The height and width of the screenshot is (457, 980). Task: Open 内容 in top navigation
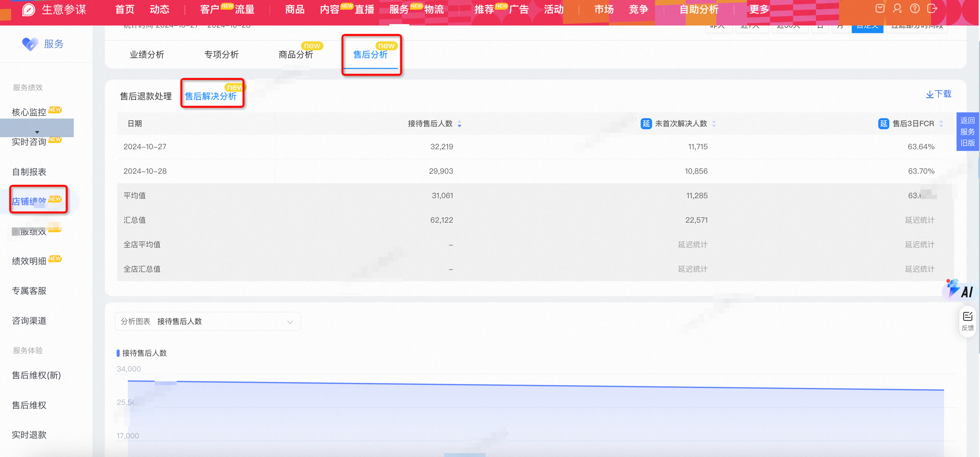click(x=329, y=10)
